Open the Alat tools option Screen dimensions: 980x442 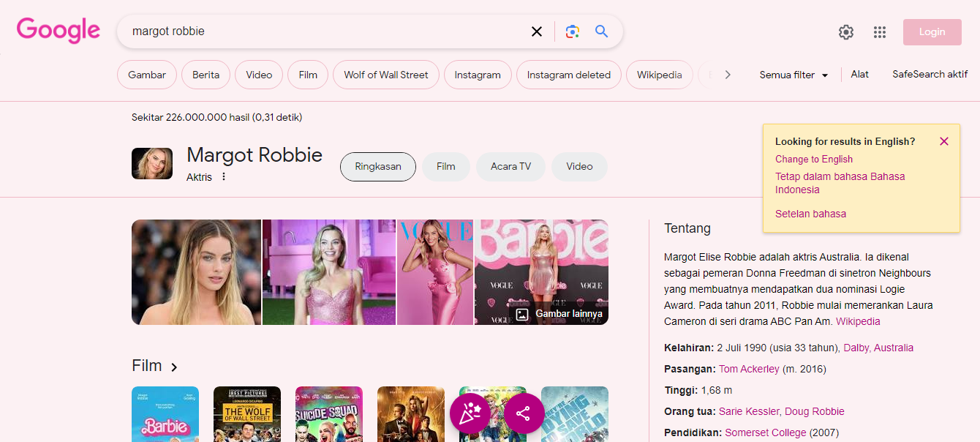[860, 75]
